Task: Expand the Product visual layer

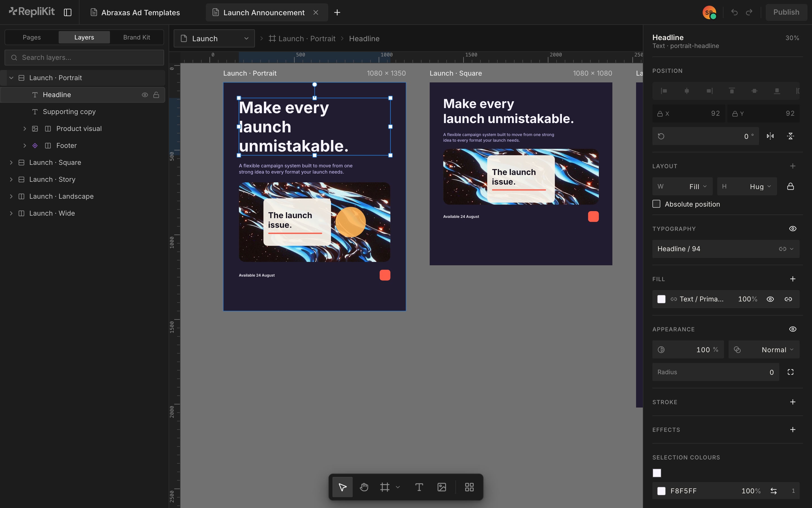Action: tap(25, 128)
